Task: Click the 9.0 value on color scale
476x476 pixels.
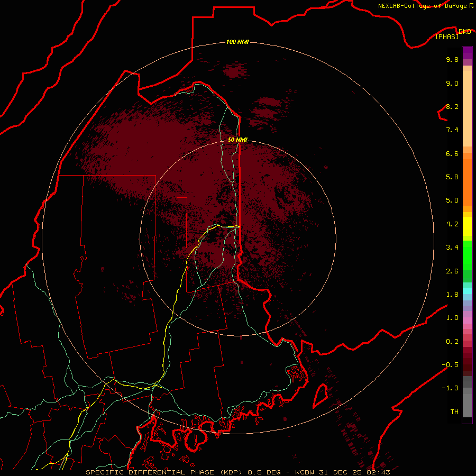Action: point(452,83)
